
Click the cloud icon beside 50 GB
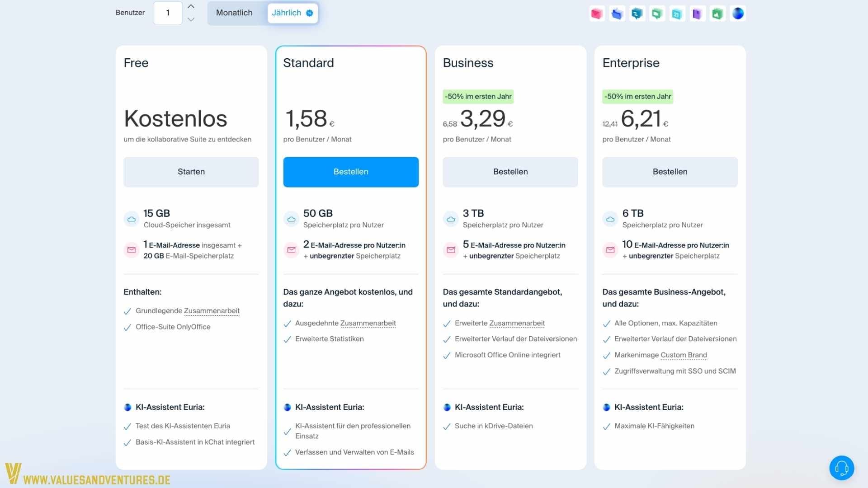tap(291, 219)
